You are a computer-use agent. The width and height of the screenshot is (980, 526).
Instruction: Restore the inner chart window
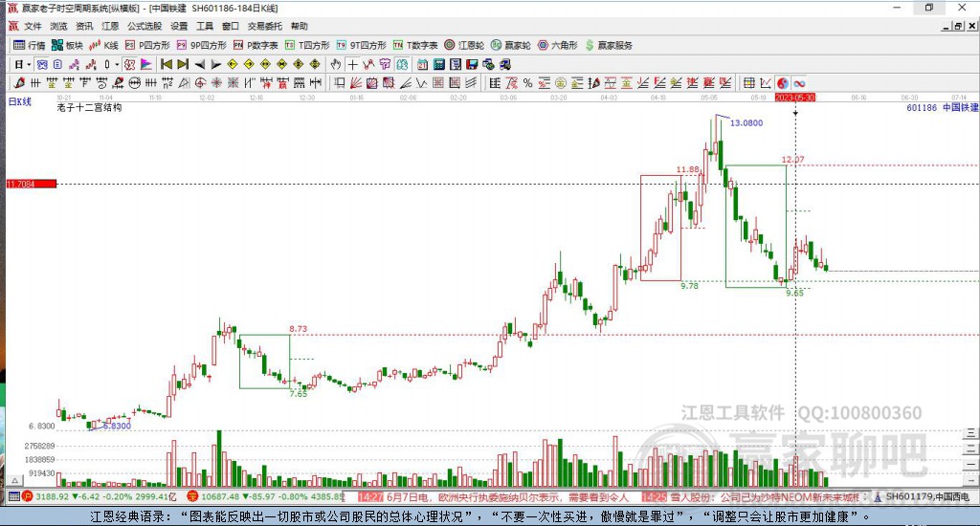tap(958, 26)
